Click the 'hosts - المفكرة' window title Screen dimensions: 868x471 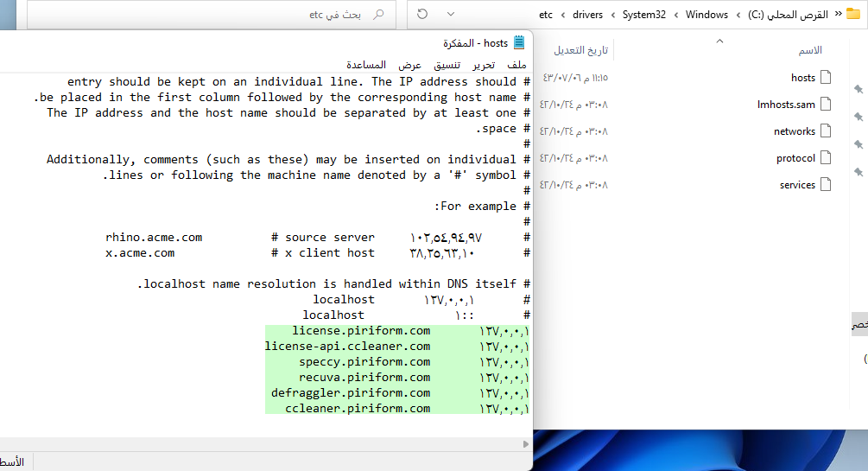475,43
